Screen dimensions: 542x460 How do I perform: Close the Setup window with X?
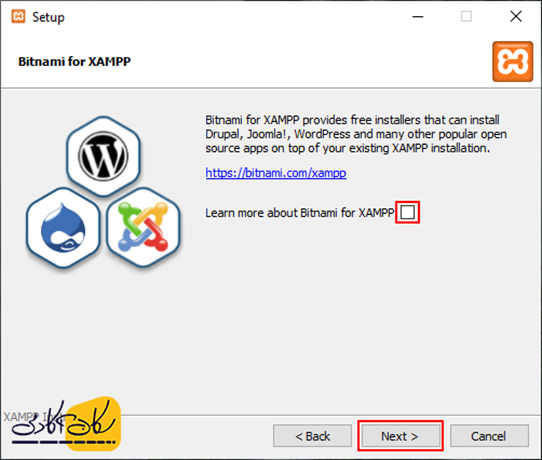pyautogui.click(x=516, y=16)
